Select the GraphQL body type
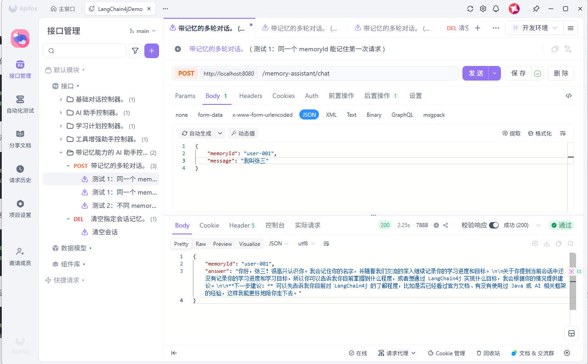 (402, 115)
